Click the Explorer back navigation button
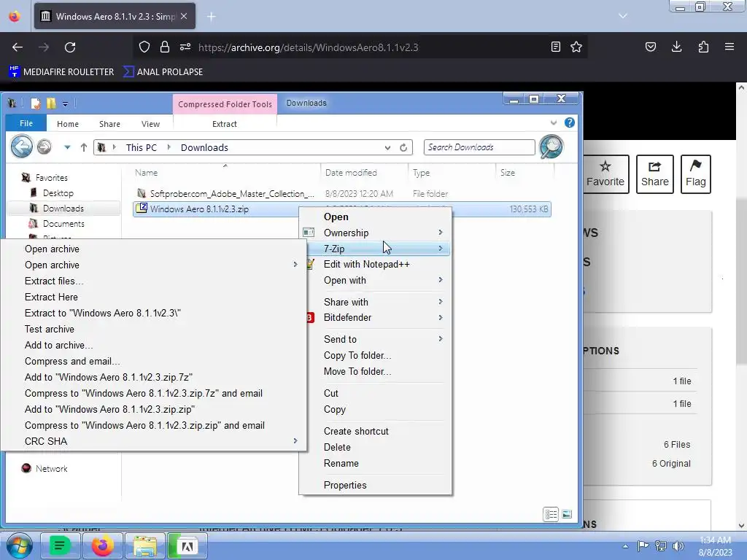Image resolution: width=747 pixels, height=560 pixels. 22,147
